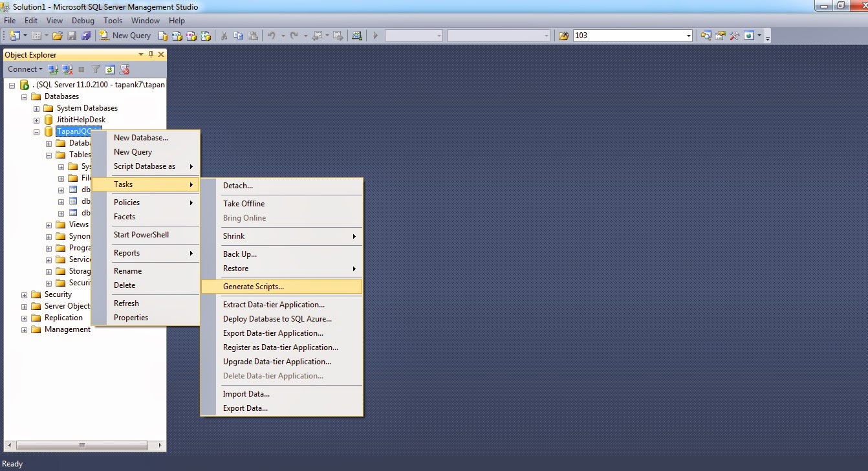Open the Open File folder icon
This screenshot has width=868, height=471.
(57, 36)
